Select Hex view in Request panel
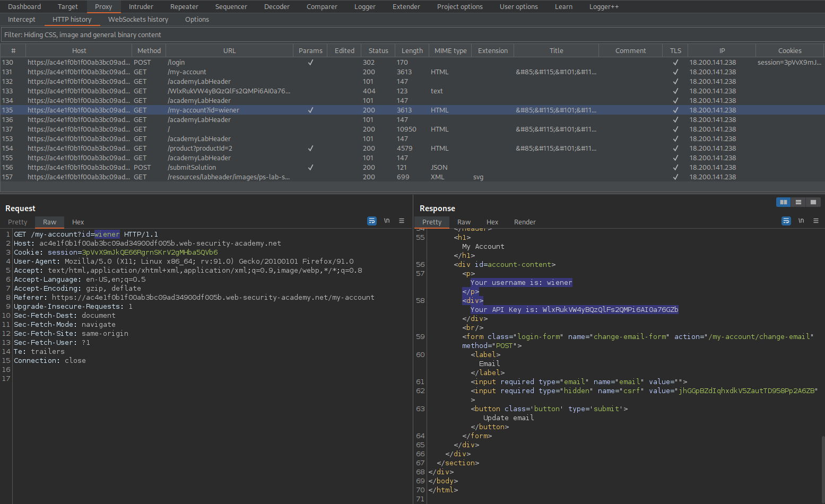 coord(78,222)
